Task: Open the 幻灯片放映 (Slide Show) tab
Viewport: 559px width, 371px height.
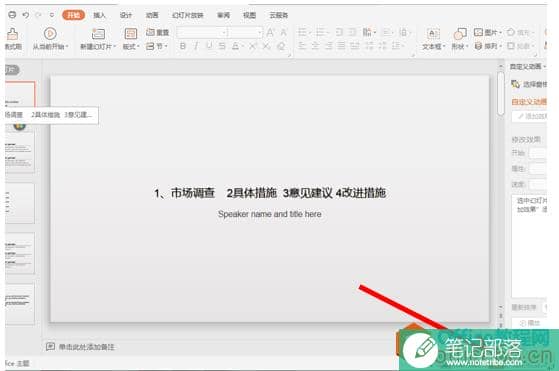Action: 188,15
